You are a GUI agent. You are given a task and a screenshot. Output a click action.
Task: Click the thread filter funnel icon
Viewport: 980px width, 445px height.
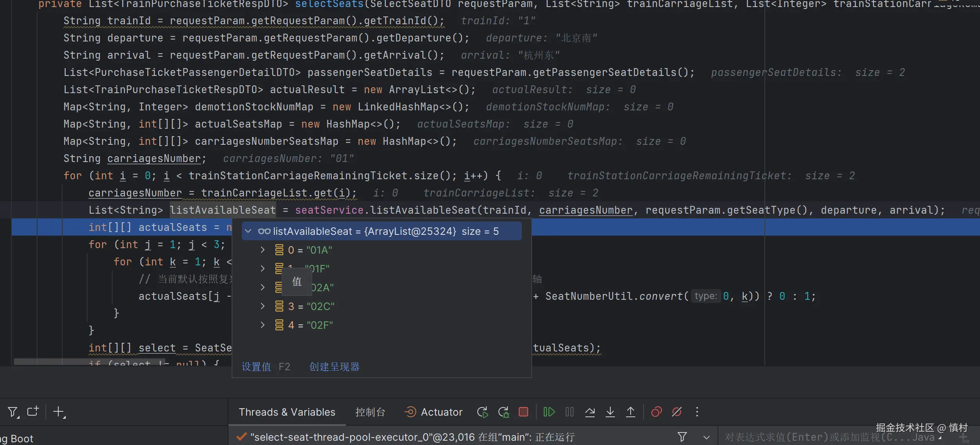(682, 437)
